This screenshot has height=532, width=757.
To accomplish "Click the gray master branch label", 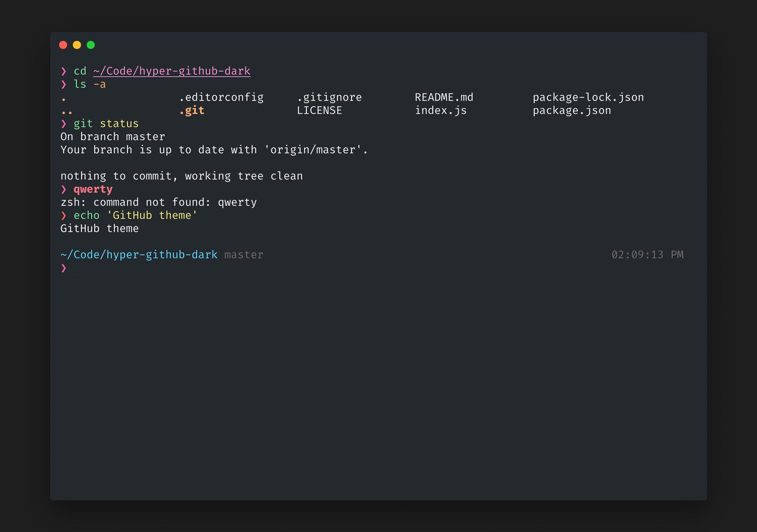I will coord(244,255).
